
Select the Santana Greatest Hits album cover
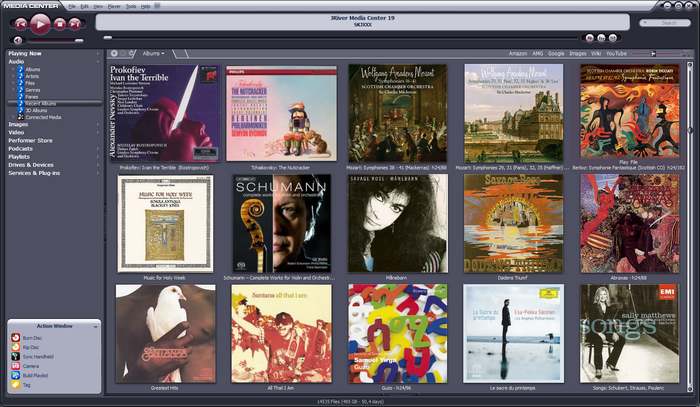click(165, 333)
